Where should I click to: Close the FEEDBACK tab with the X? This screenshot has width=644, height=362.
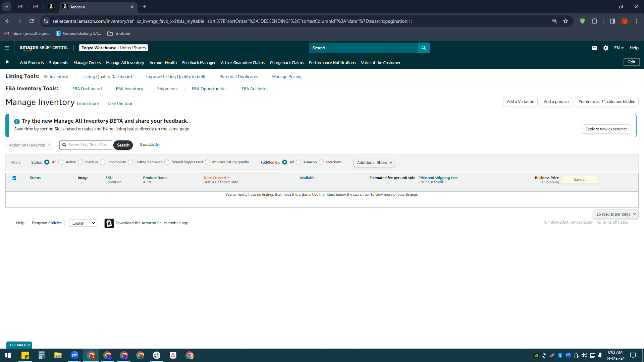[x=29, y=345]
